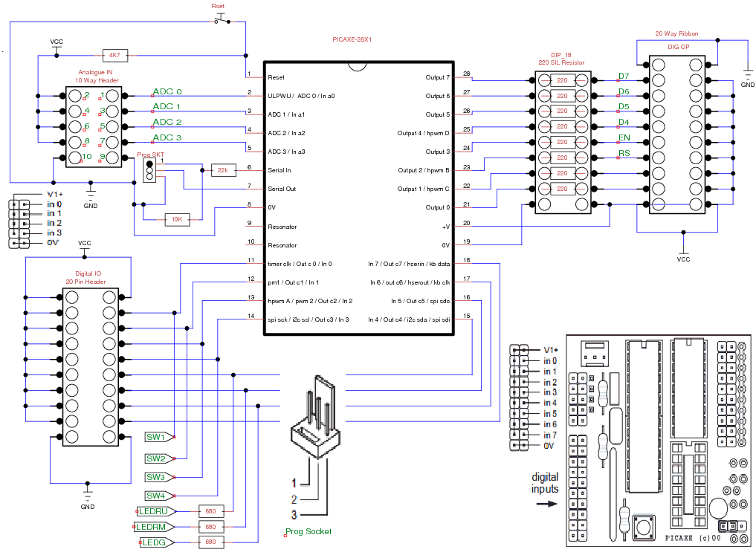Click the 'Serial Out' pin name

[x=282, y=189]
